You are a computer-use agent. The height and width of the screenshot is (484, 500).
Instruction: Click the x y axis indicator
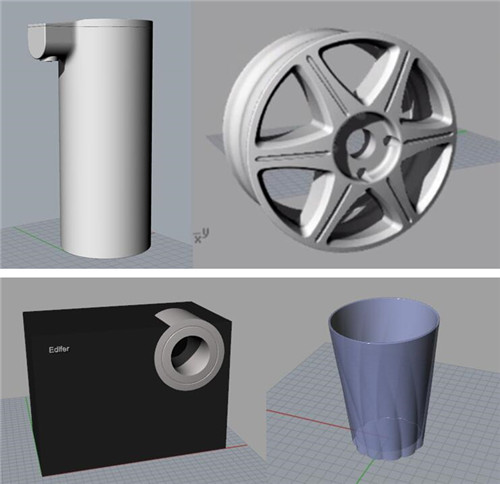[x=202, y=235]
